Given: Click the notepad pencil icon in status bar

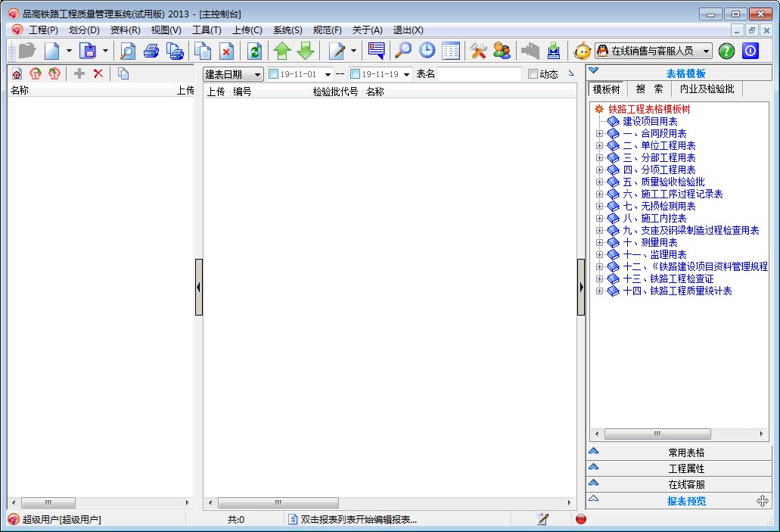Looking at the screenshot, I should (x=542, y=519).
